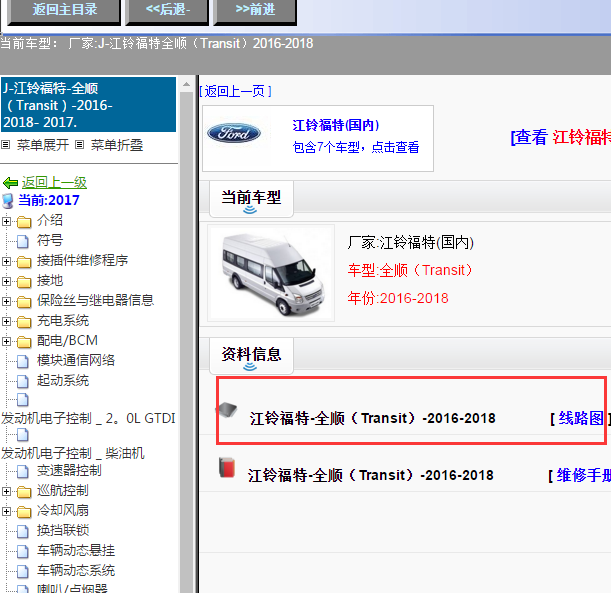
Task: Click the 接地 folder icon
Action: pos(24,282)
